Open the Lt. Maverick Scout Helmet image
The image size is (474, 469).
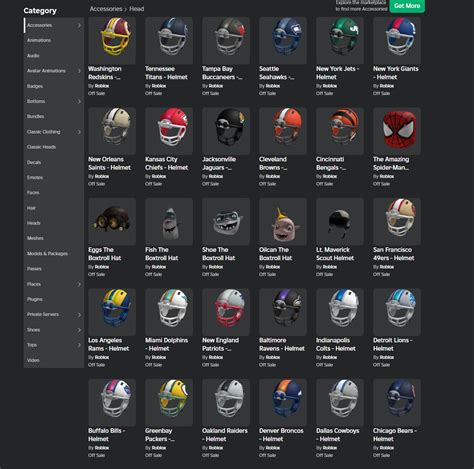click(340, 222)
